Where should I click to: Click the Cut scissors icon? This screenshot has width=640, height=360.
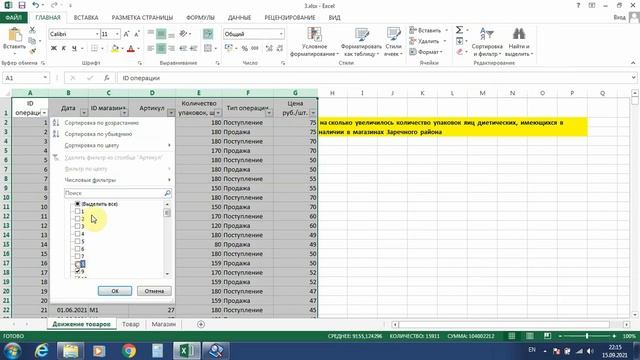(x=32, y=30)
